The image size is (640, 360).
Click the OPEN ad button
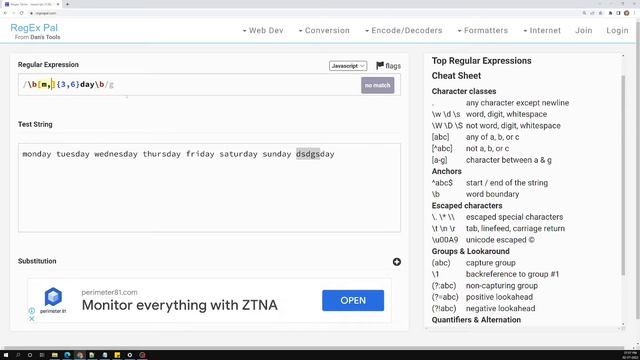(353, 300)
